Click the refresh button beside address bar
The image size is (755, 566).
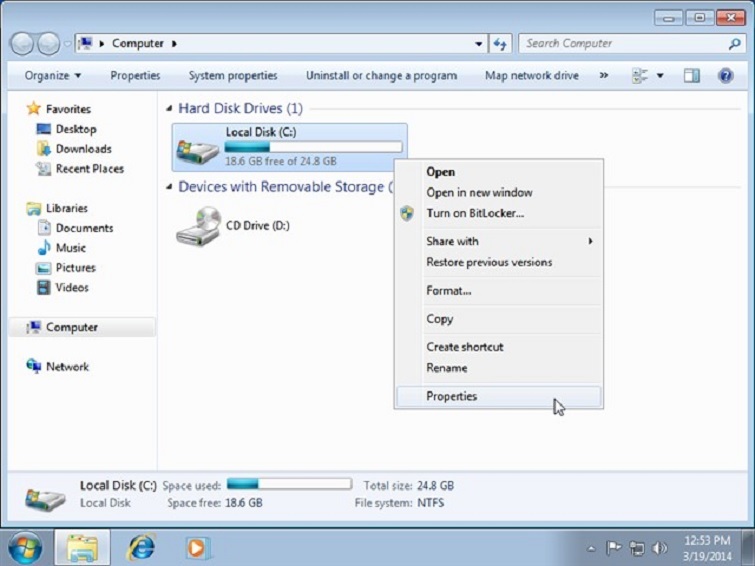click(x=501, y=44)
